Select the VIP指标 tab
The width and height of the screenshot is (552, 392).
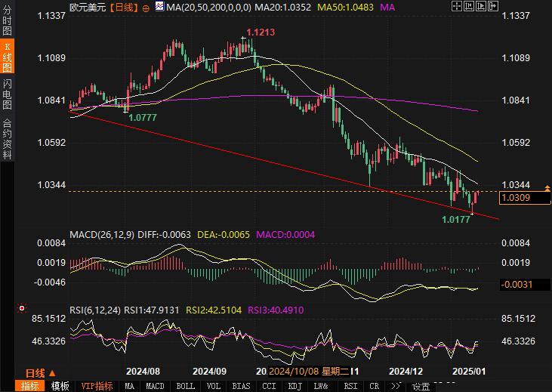[x=97, y=386]
